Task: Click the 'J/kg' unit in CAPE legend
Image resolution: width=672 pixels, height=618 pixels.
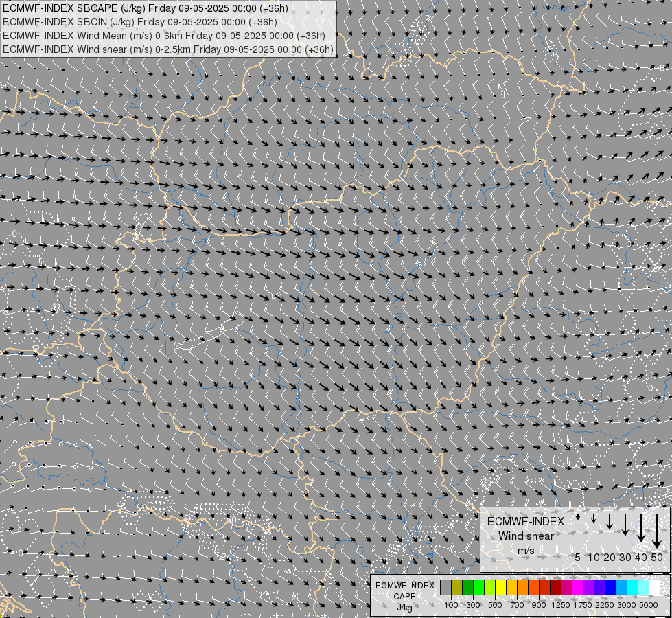Action: click(404, 608)
